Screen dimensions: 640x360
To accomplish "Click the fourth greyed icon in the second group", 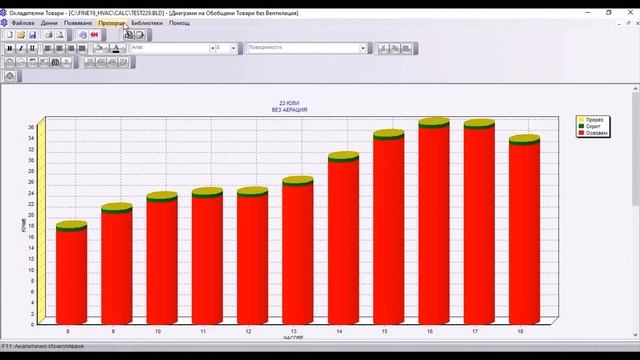I will tap(124, 62).
